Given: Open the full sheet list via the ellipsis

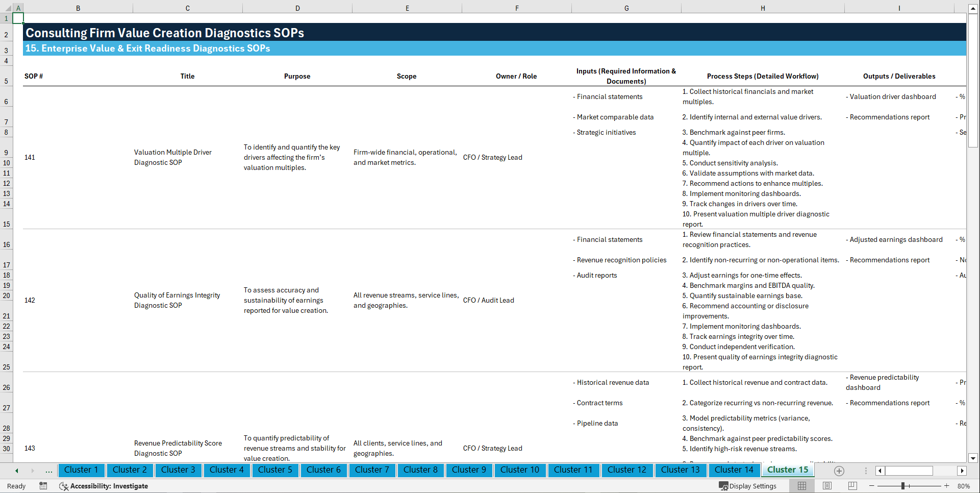Looking at the screenshot, I should tap(48, 471).
